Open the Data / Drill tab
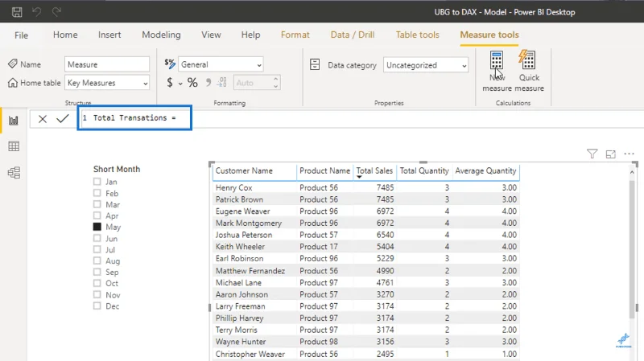The height and width of the screenshot is (361, 644). click(353, 35)
